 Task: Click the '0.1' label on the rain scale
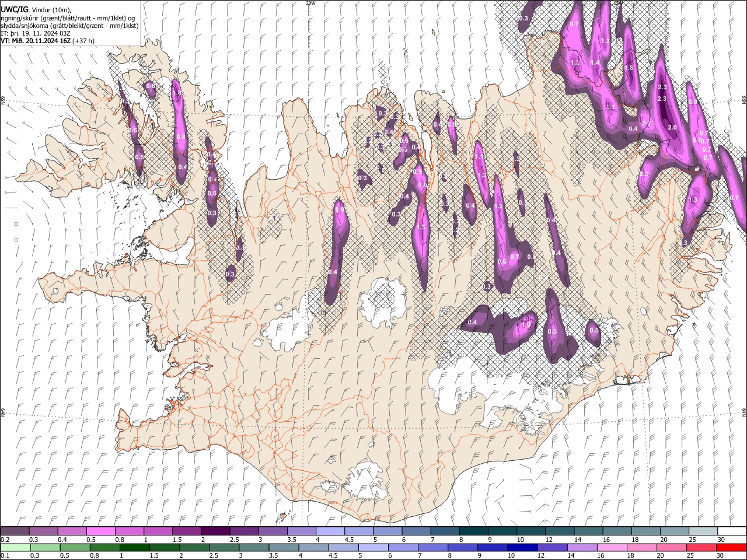[4, 556]
